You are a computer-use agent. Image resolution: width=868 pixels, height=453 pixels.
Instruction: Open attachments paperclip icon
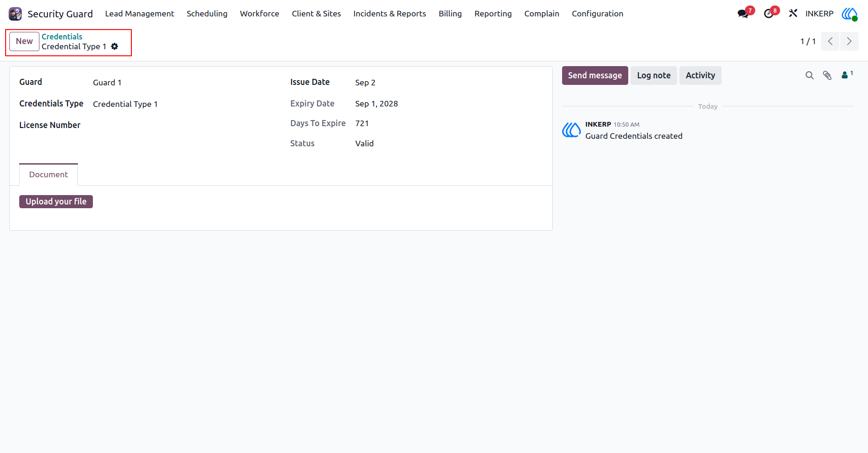coord(827,75)
